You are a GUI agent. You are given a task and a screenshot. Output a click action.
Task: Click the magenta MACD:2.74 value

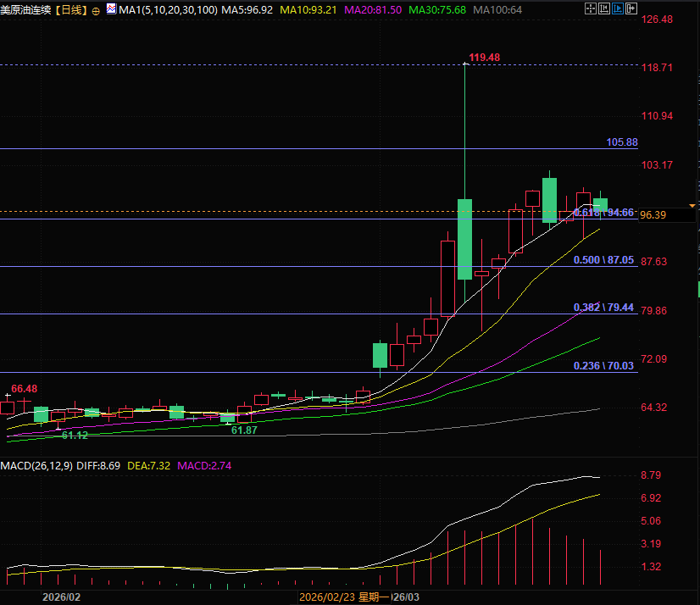[x=204, y=466]
